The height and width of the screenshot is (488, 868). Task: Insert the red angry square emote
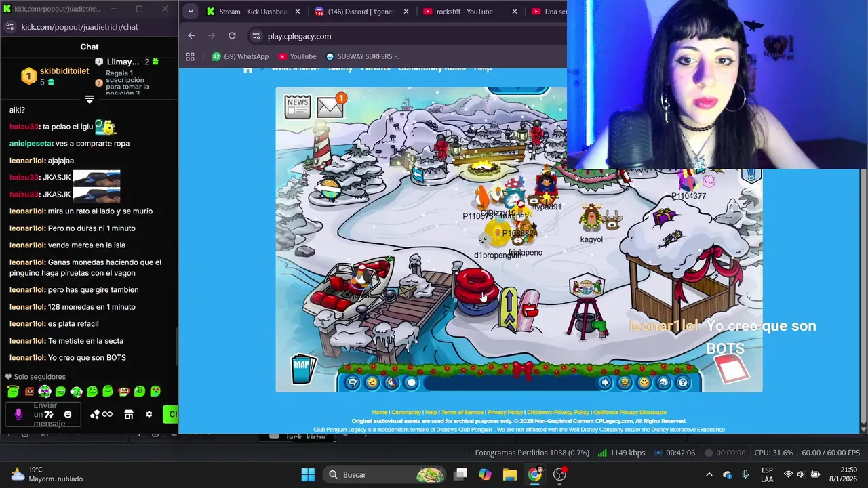coord(29,391)
